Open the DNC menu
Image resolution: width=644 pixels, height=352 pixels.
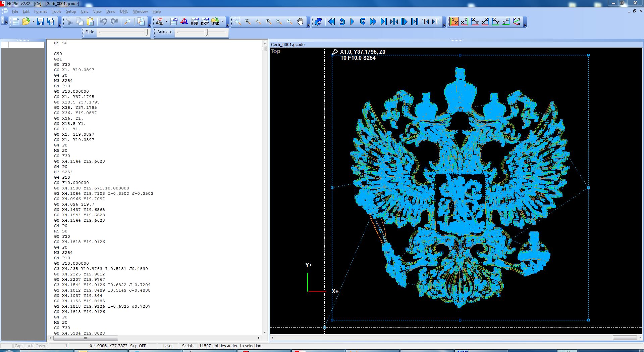[x=124, y=11]
